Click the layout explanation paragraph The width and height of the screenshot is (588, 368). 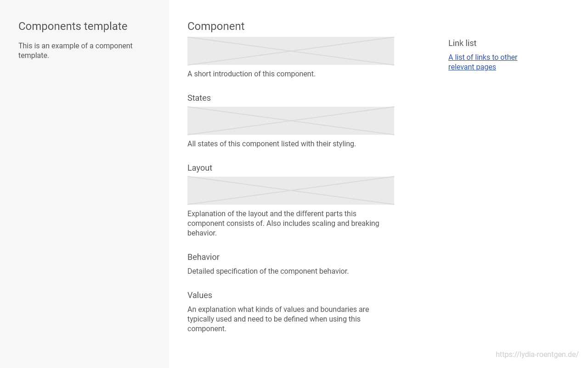[x=283, y=224]
